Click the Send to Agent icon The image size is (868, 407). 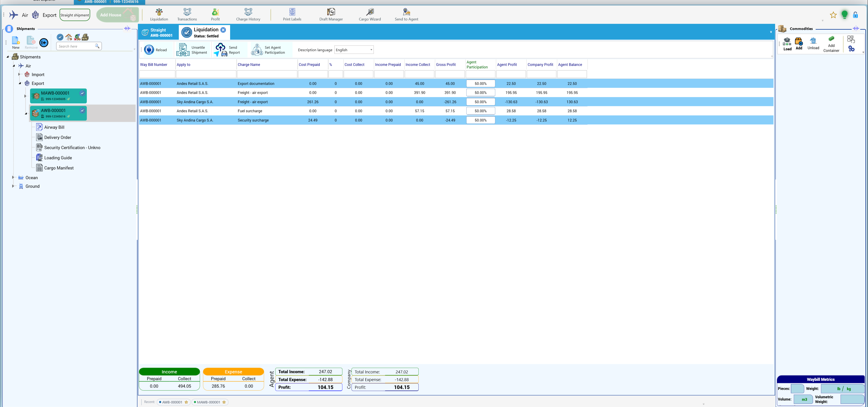[406, 12]
